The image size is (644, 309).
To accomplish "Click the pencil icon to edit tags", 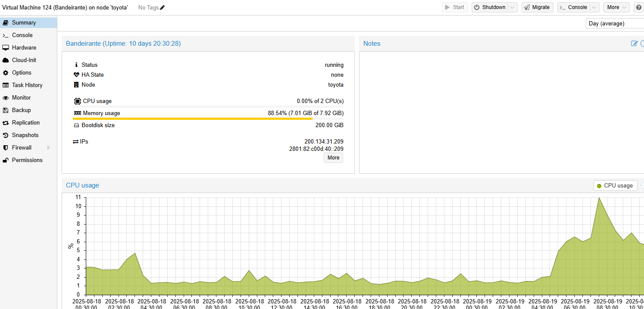I will point(163,7).
